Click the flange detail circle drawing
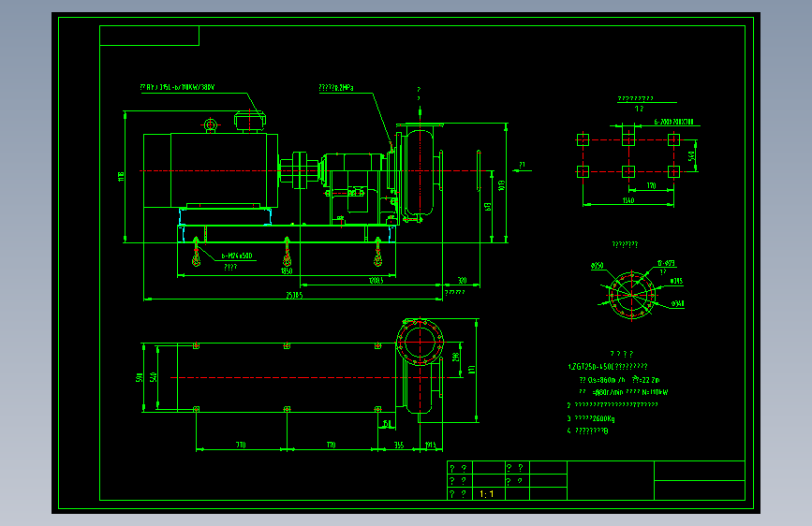 click(632, 295)
